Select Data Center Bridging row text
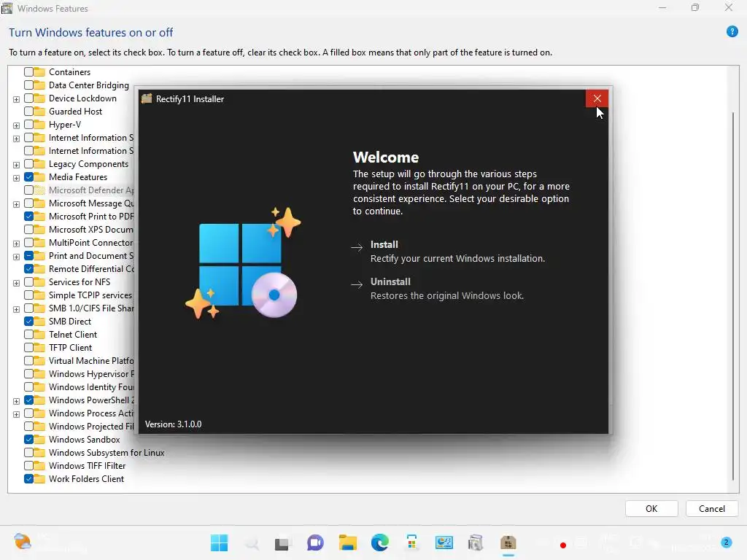 point(88,85)
